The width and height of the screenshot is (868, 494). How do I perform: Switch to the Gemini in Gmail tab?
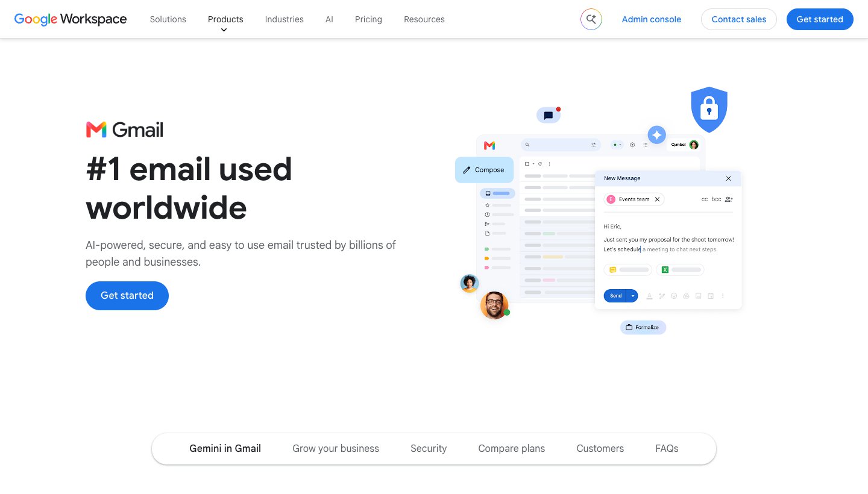coord(225,449)
